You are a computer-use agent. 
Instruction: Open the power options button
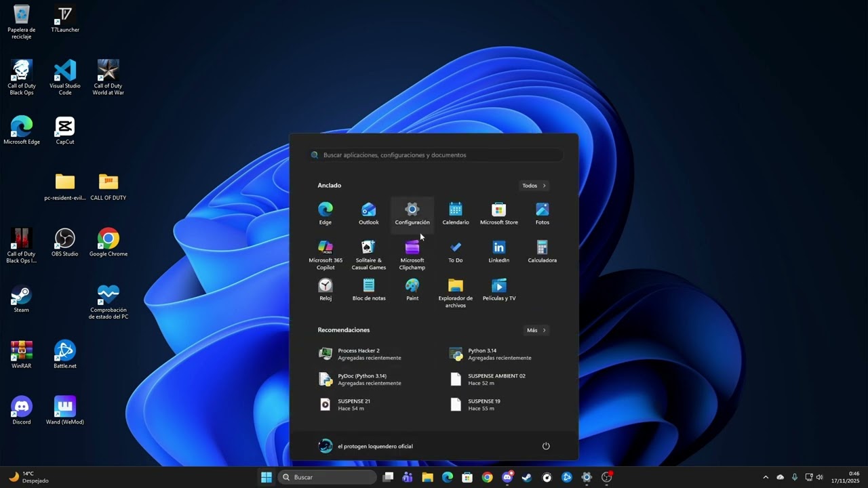546,446
